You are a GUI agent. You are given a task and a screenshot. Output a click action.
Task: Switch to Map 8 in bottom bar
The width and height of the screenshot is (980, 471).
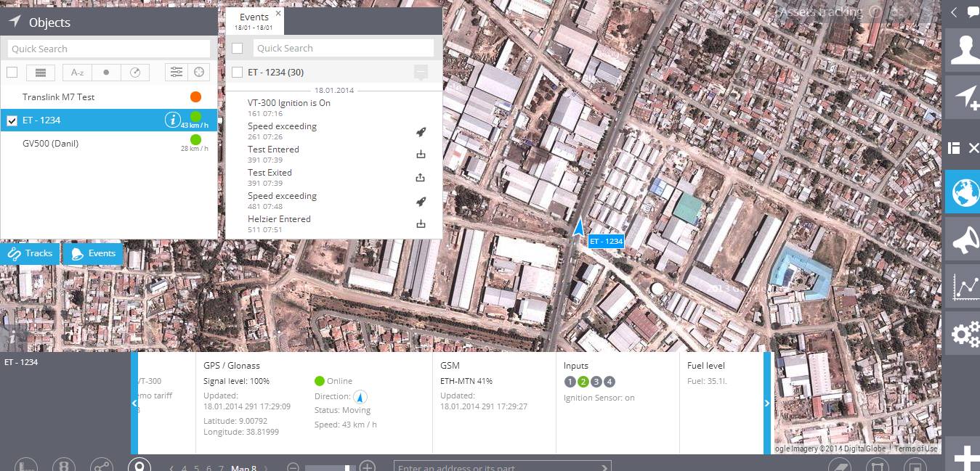click(x=243, y=468)
